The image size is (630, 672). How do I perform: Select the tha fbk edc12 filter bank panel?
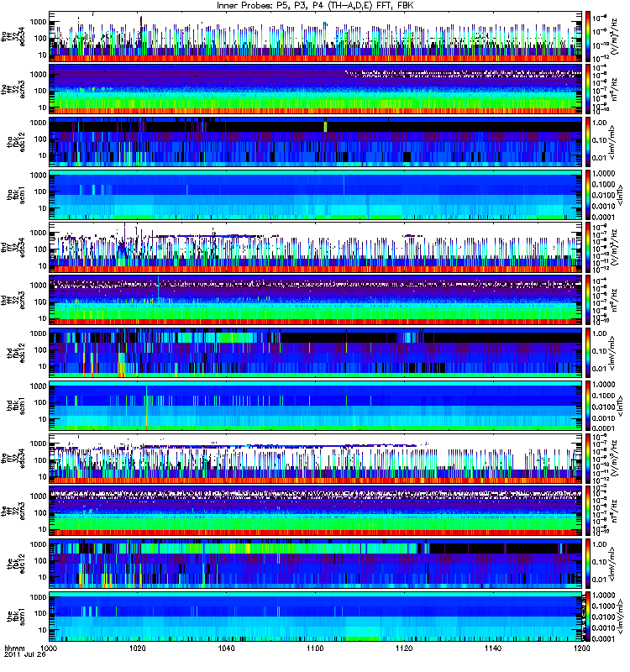(316, 142)
